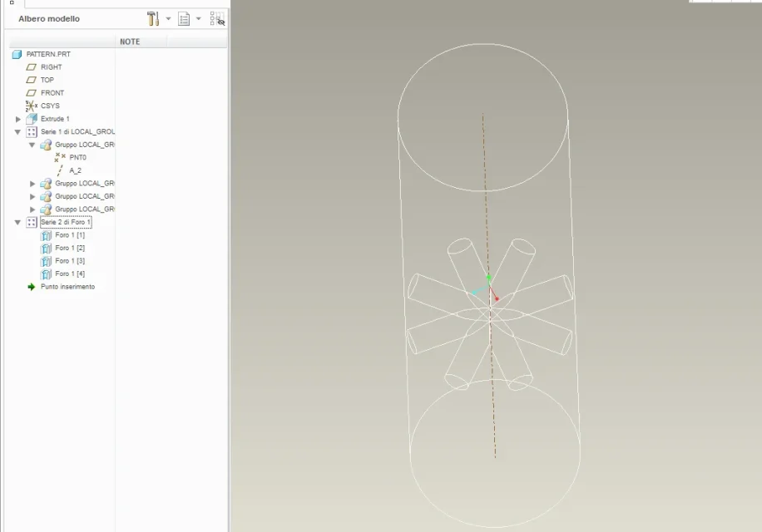Open dropdown arrow next to settings hammer
The width and height of the screenshot is (762, 532).
(167, 18)
